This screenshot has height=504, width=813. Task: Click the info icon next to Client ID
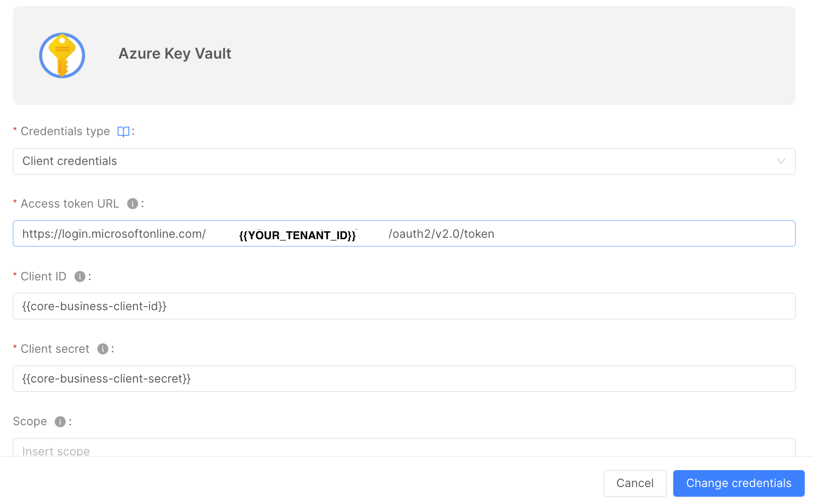[x=80, y=276]
